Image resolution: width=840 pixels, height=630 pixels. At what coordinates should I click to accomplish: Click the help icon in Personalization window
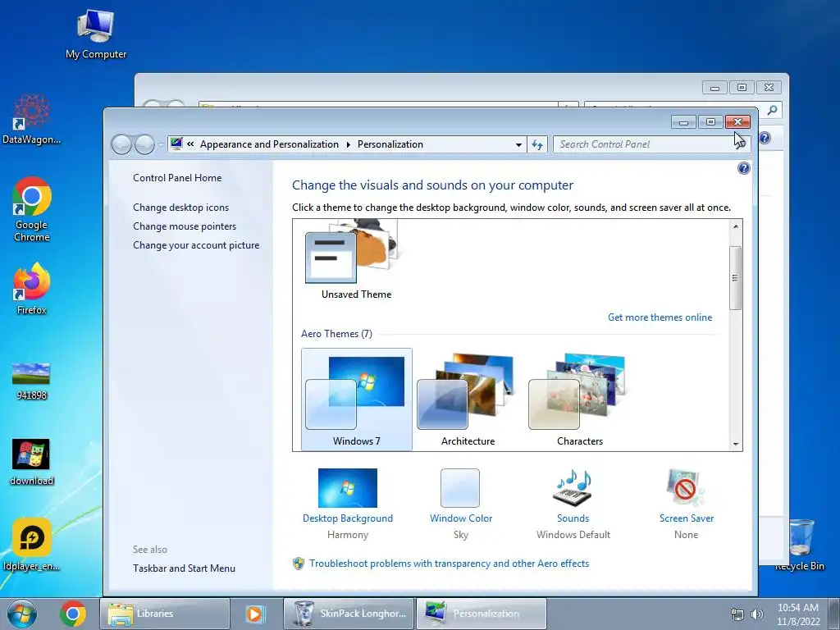pyautogui.click(x=743, y=169)
